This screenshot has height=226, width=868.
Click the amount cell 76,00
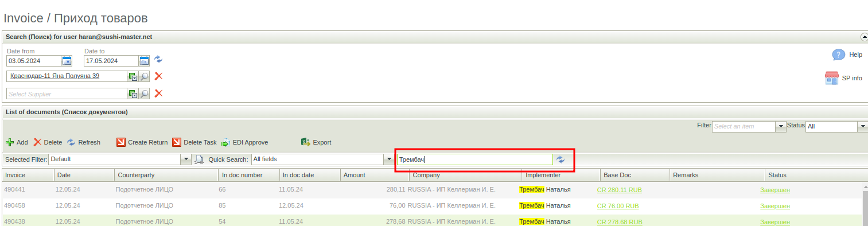click(x=397, y=206)
